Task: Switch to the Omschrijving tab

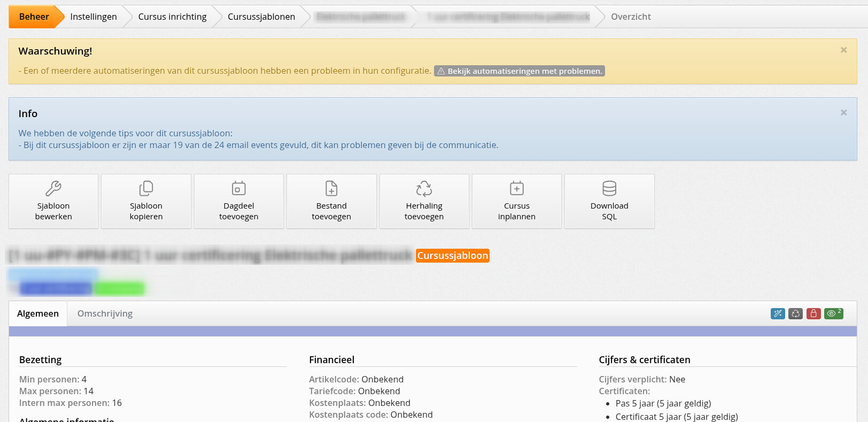Action: point(105,313)
